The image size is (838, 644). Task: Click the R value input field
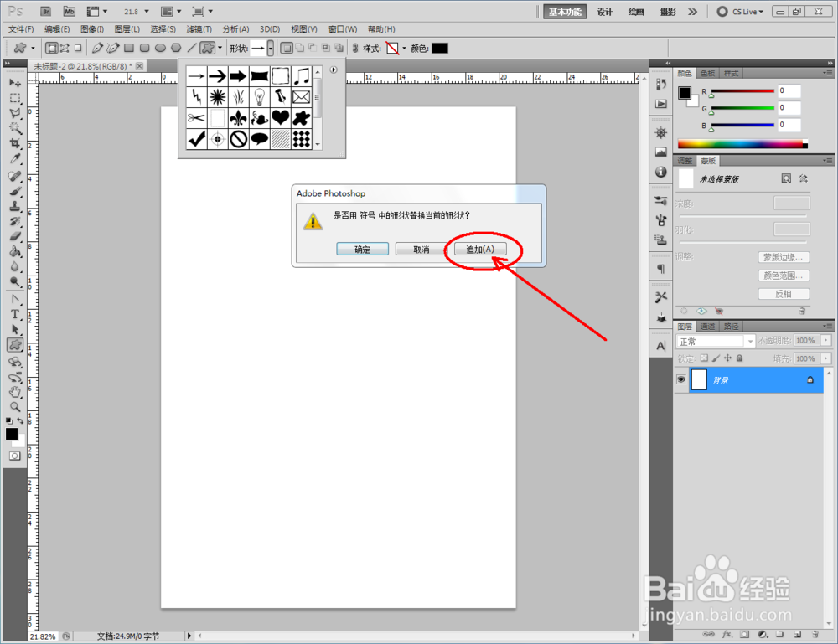(x=789, y=90)
